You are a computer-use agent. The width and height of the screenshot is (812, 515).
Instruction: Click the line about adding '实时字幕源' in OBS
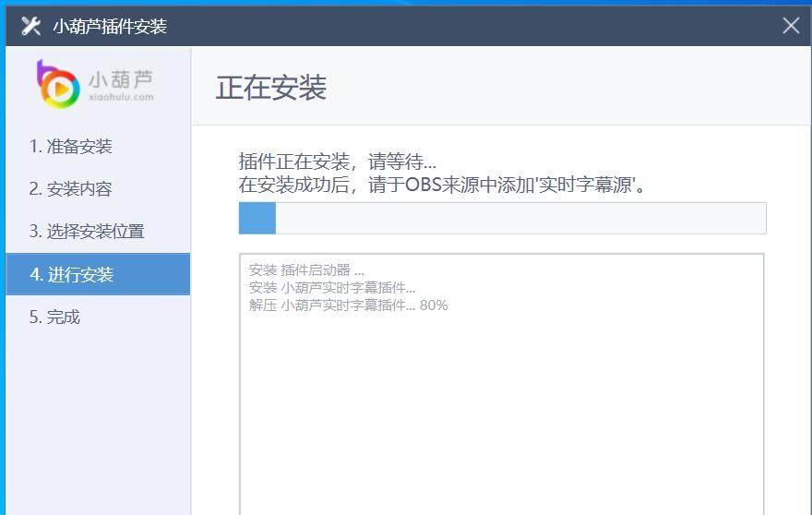click(442, 185)
